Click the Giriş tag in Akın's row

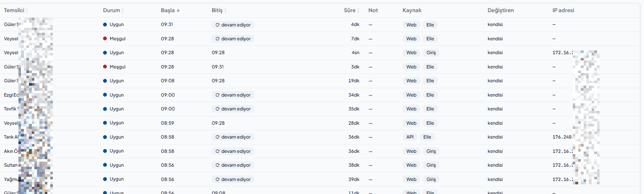pyautogui.click(x=432, y=151)
